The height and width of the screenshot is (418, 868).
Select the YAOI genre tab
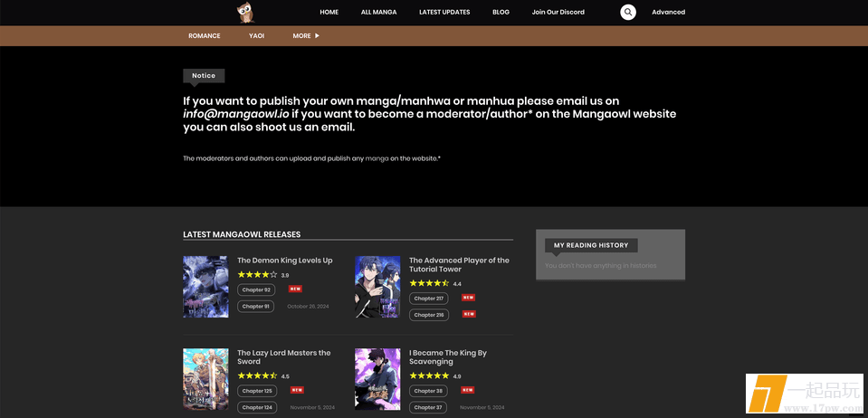tap(257, 36)
